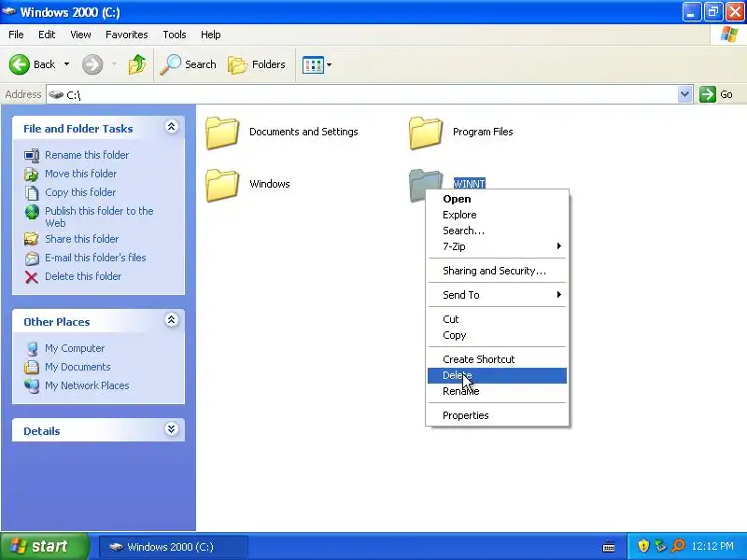Click the Up folder toolbar icon
747x560 pixels.
(136, 64)
